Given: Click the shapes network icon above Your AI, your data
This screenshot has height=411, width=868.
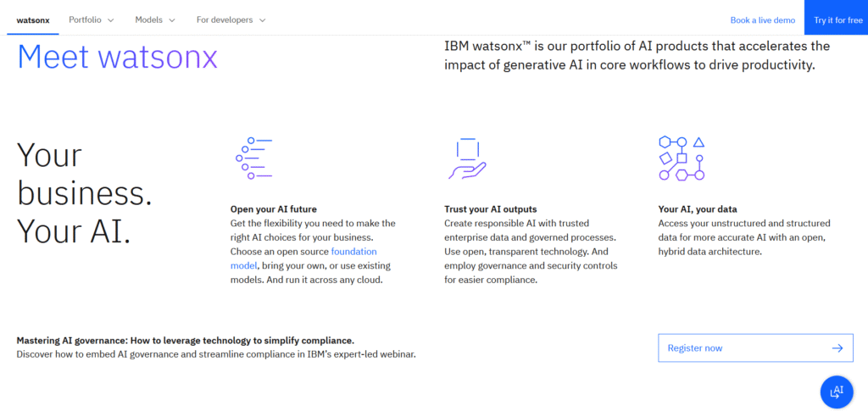Looking at the screenshot, I should pos(682,158).
